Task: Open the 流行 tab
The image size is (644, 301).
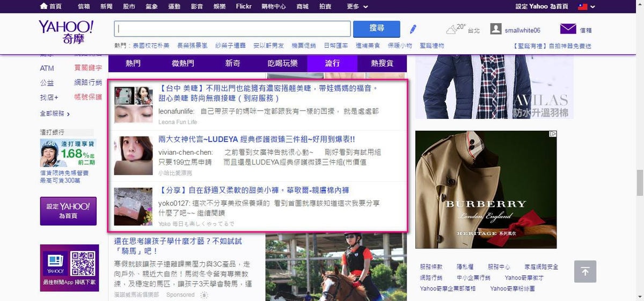Action: (x=332, y=63)
